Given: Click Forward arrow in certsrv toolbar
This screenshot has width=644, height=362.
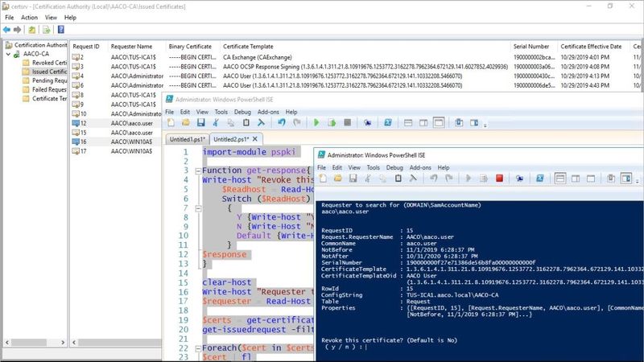Looking at the screenshot, I should [x=17, y=30].
